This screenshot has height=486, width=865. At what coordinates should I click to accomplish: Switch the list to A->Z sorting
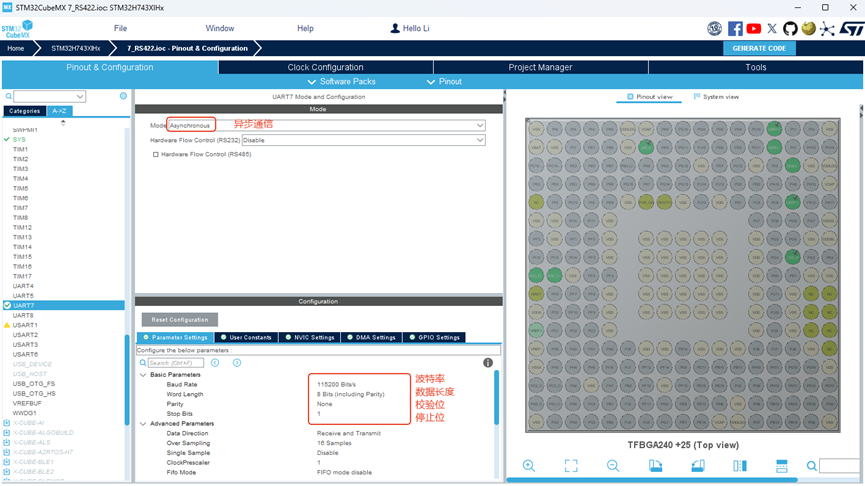tap(59, 111)
